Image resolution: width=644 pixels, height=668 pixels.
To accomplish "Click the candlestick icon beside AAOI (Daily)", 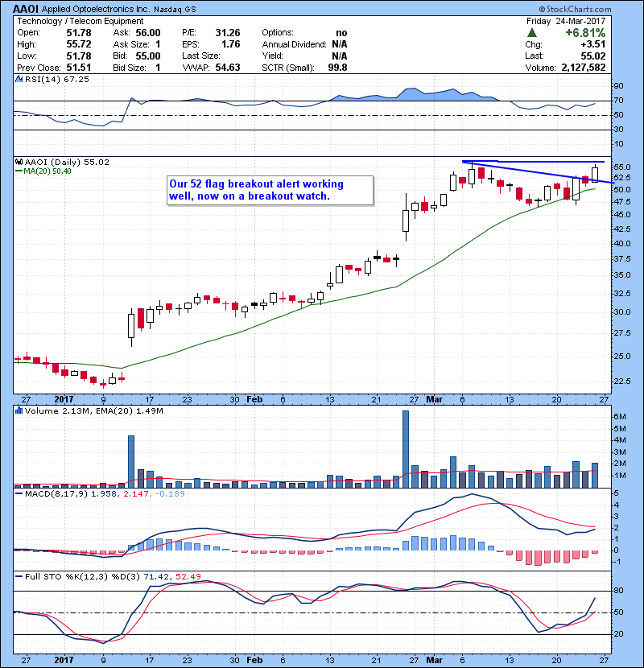I will tap(19, 162).
